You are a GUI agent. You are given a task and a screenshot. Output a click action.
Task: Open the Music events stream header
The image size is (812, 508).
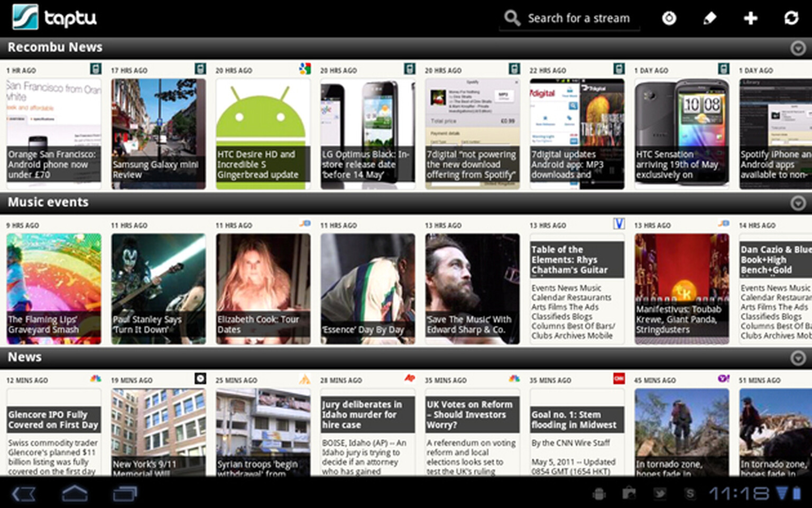coord(406,202)
